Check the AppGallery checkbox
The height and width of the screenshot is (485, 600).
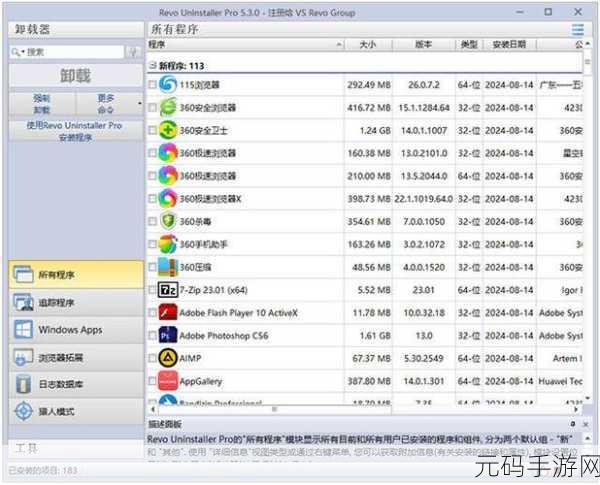pyautogui.click(x=152, y=381)
